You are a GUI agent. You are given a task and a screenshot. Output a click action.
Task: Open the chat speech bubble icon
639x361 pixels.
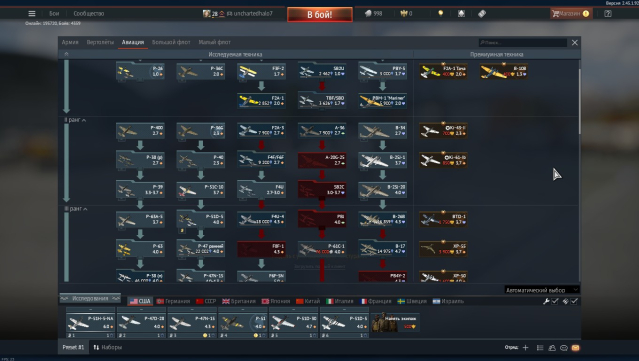pyautogui.click(x=564, y=348)
